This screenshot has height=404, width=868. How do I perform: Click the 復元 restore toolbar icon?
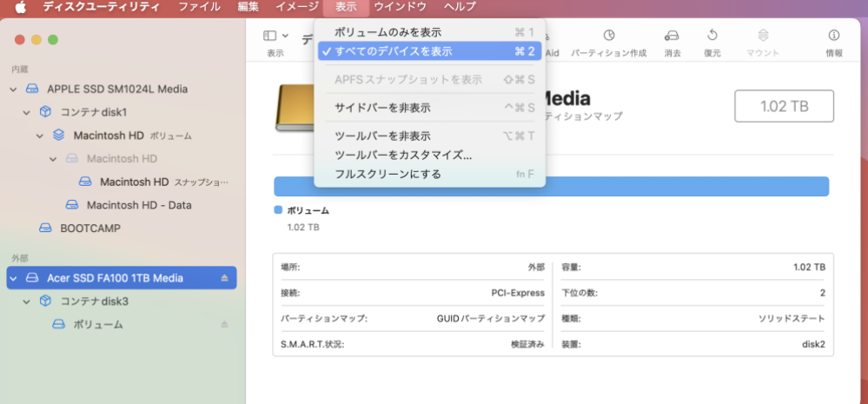tap(712, 36)
